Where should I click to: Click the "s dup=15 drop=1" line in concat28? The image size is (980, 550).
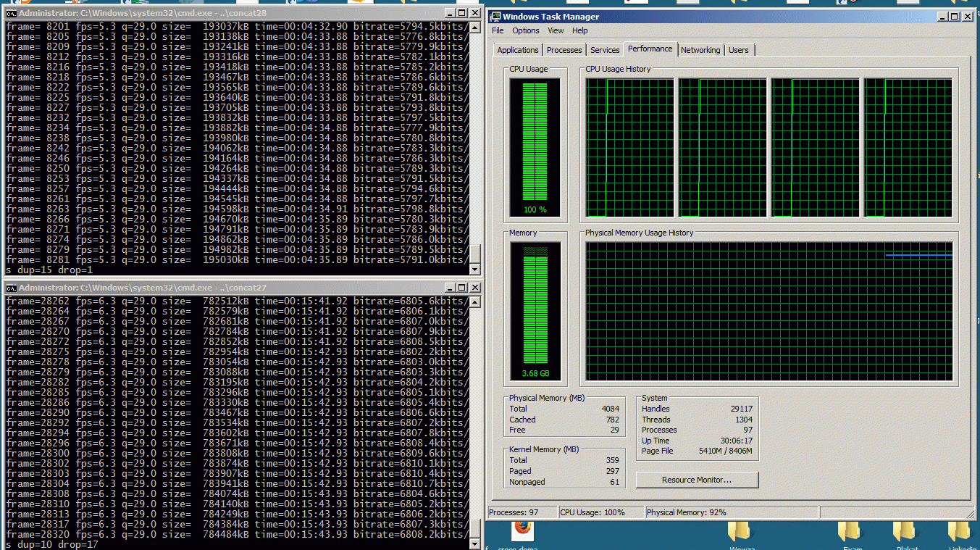(x=49, y=270)
